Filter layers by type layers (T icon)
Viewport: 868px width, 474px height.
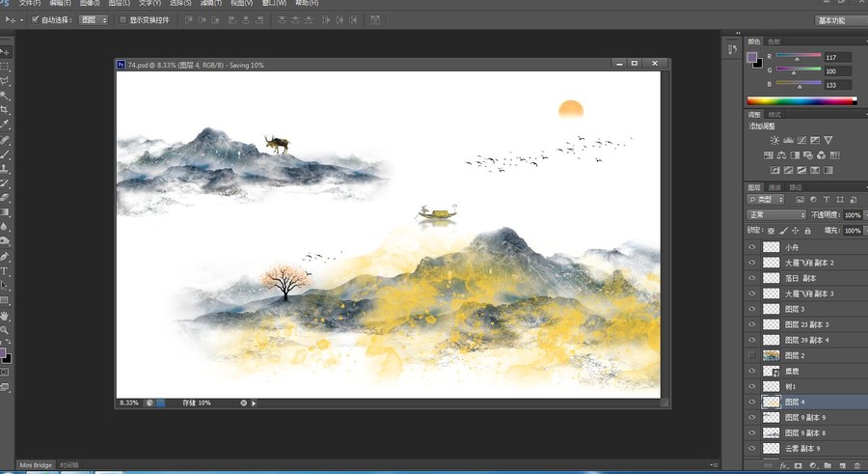coord(827,200)
